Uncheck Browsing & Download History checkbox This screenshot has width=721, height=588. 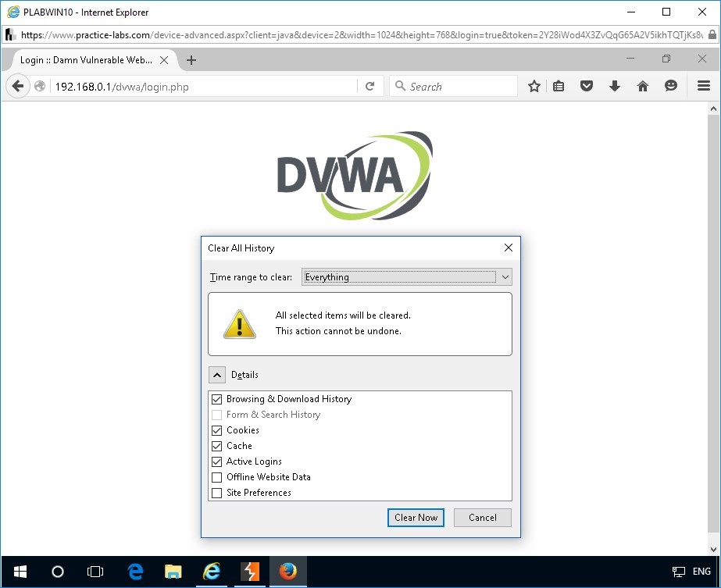tap(217, 399)
